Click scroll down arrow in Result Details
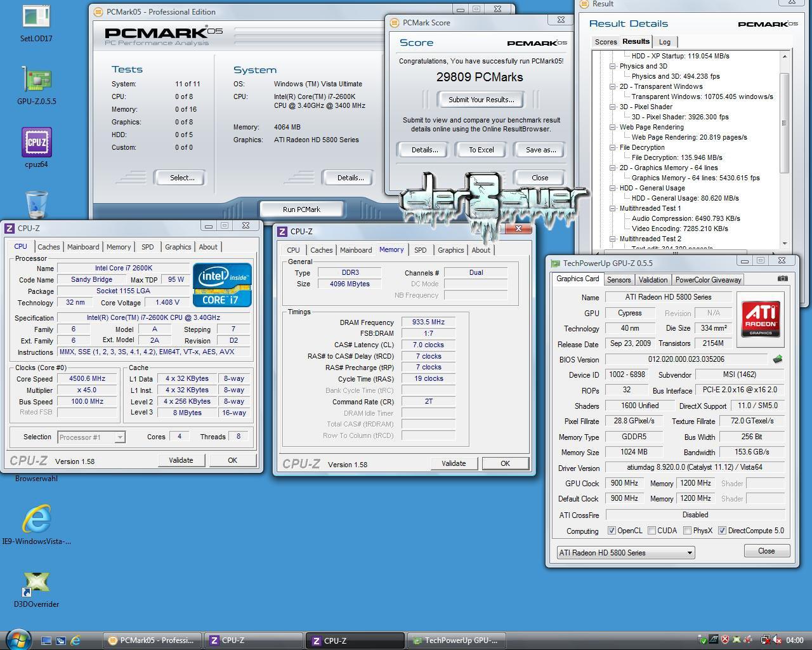The image size is (812, 650). tap(784, 244)
